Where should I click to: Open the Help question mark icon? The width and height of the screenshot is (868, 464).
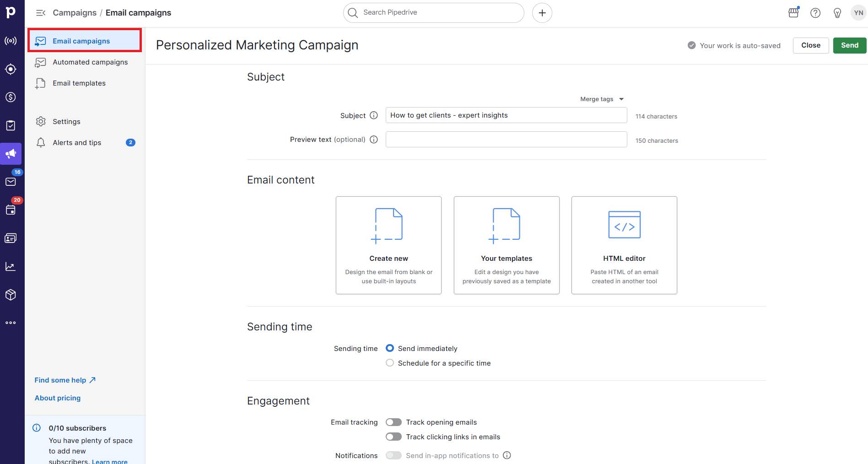click(x=815, y=12)
